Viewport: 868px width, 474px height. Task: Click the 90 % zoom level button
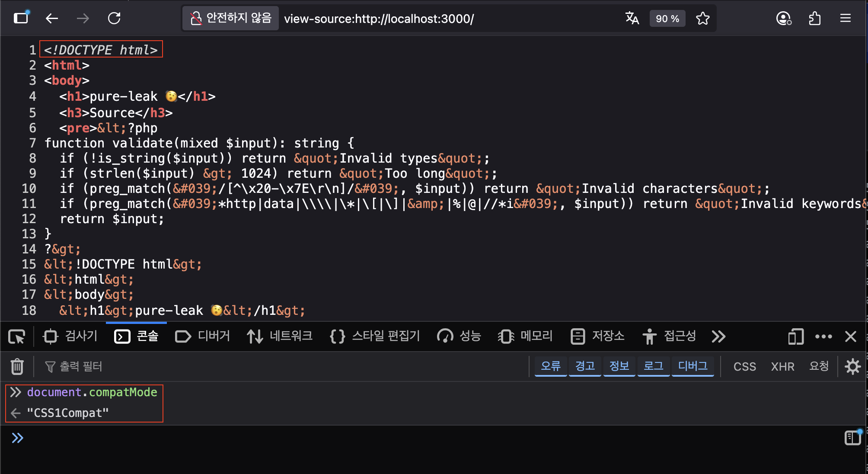point(667,19)
